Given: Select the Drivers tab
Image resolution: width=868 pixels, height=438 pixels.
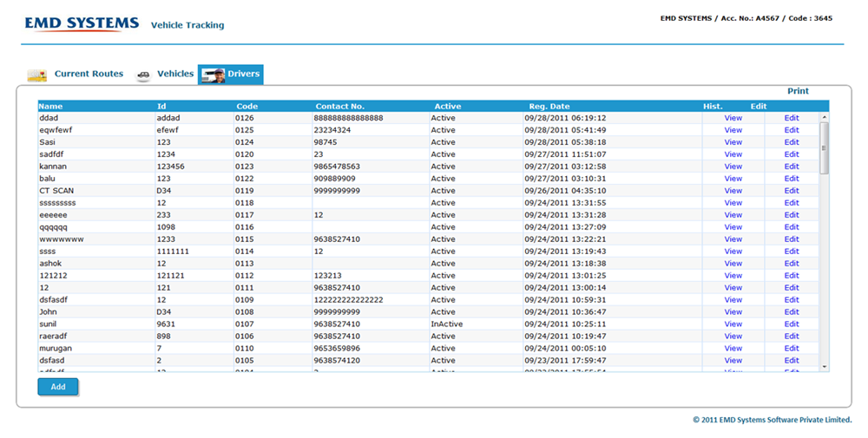Looking at the screenshot, I should (x=243, y=75).
